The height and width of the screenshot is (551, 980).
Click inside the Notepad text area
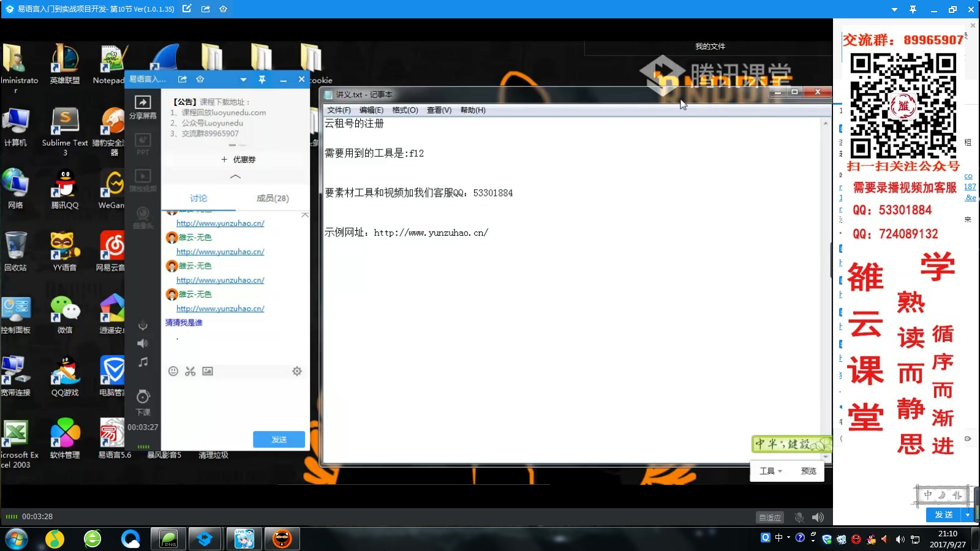click(x=572, y=289)
